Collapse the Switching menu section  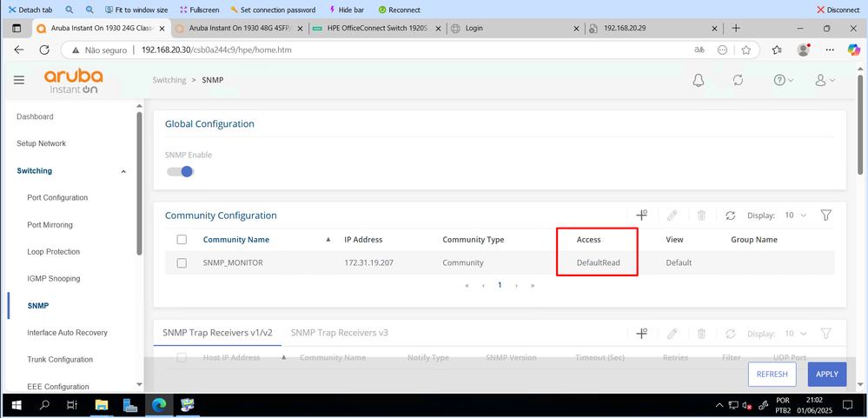123,171
